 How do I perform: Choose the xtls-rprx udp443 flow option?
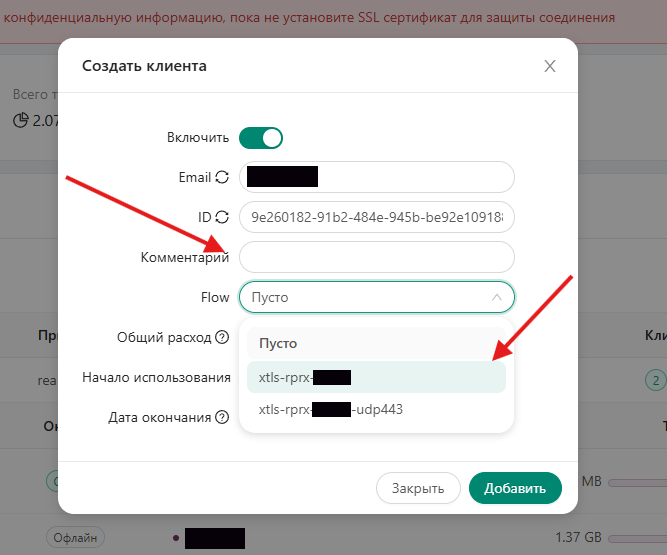click(376, 409)
